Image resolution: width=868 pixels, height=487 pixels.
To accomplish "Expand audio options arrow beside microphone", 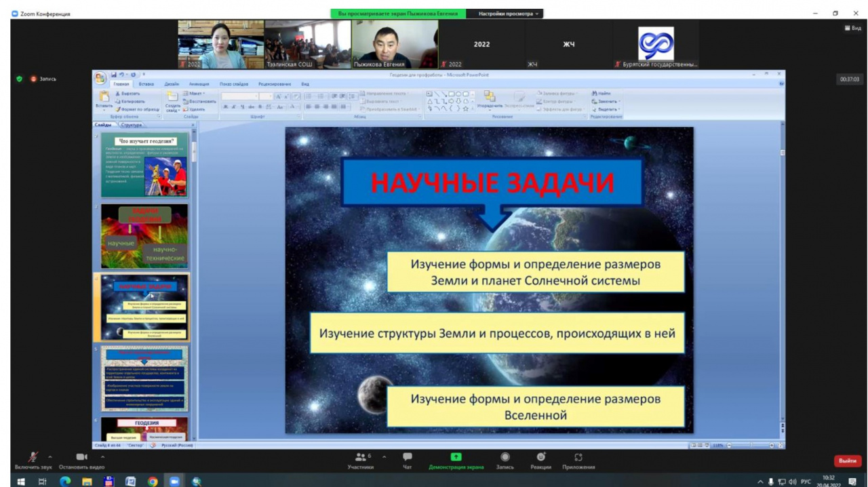I will (x=50, y=456).
